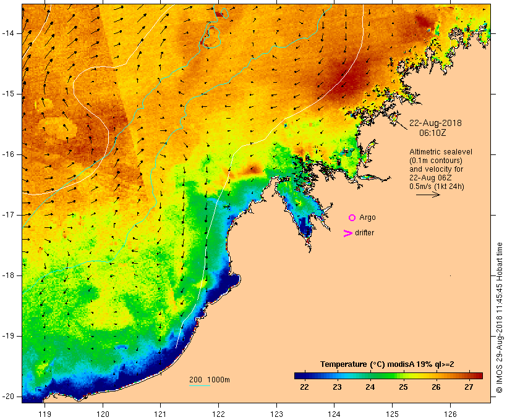Click the colorbar tick label 25
The width and height of the screenshot is (507, 420).
click(x=403, y=387)
